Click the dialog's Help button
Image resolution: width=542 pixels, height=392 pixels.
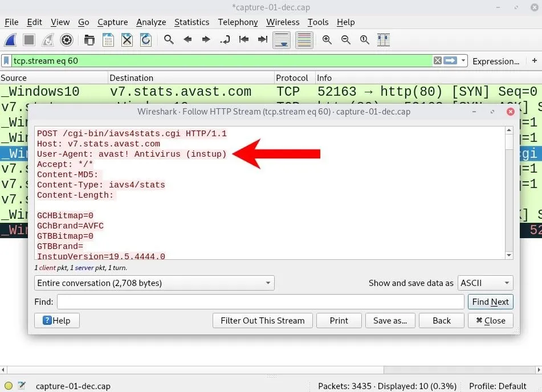57,320
